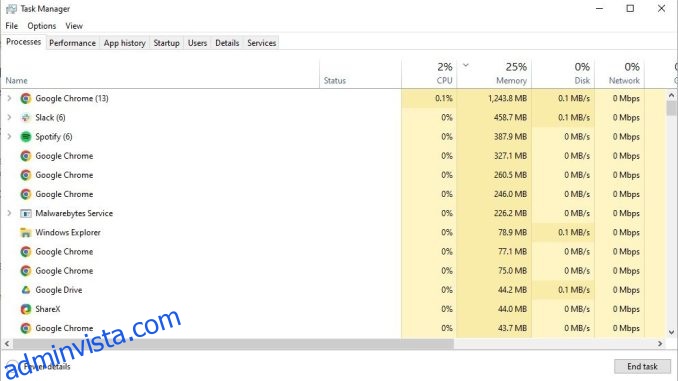
Task: Expand the Spotify (6) process group
Action: point(9,137)
